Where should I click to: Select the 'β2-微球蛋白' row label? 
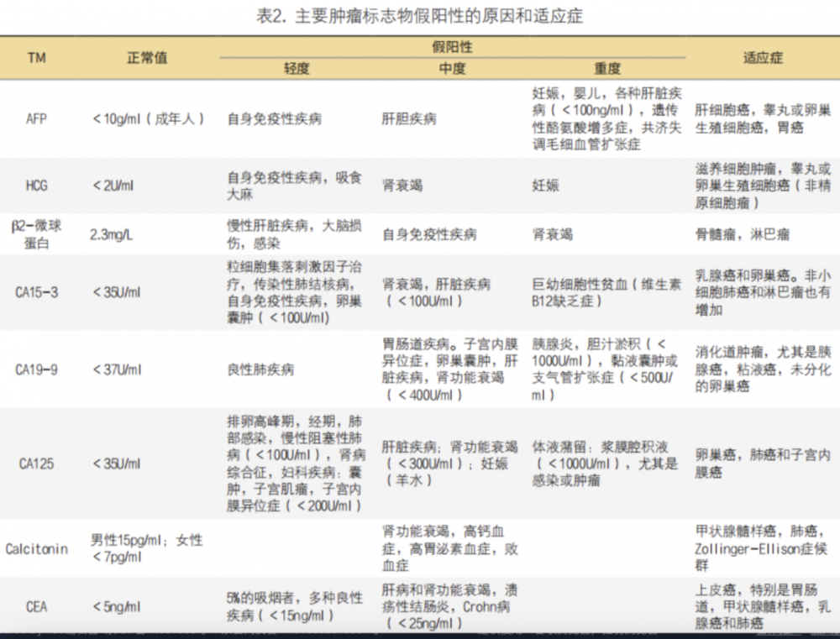click(x=36, y=234)
